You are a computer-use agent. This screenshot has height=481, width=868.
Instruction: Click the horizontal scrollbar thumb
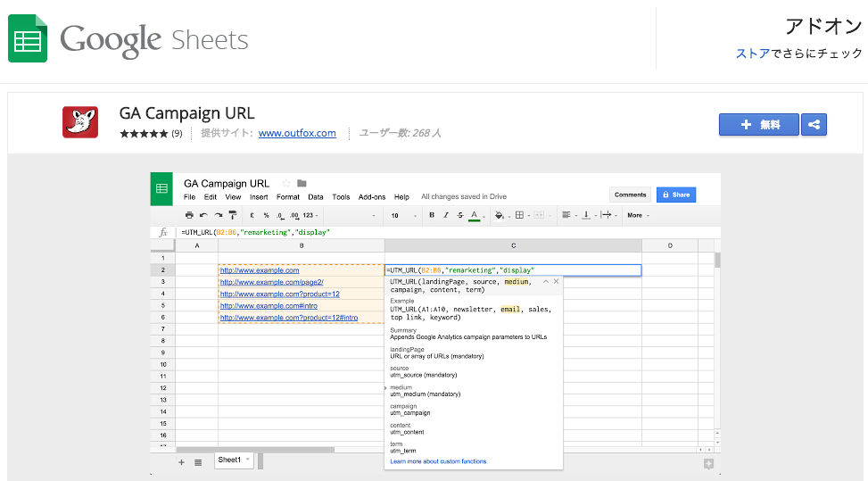tap(255, 450)
